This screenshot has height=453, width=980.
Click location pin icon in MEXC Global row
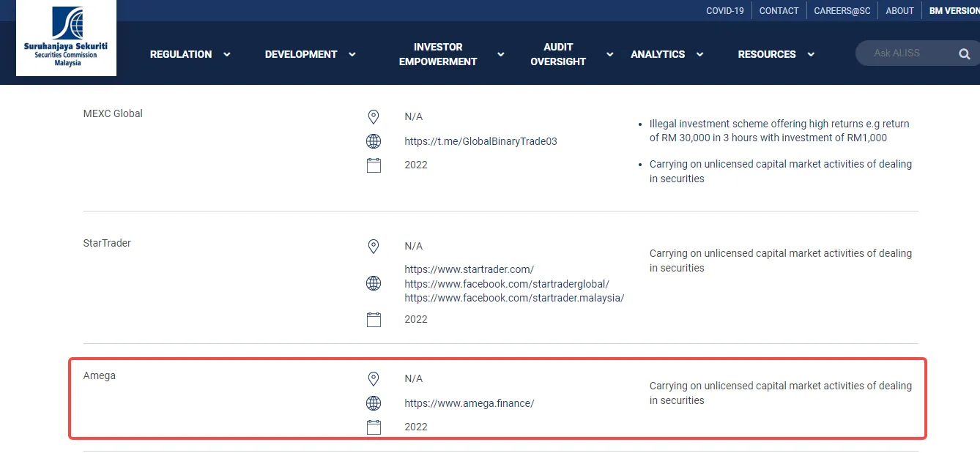pyautogui.click(x=374, y=117)
